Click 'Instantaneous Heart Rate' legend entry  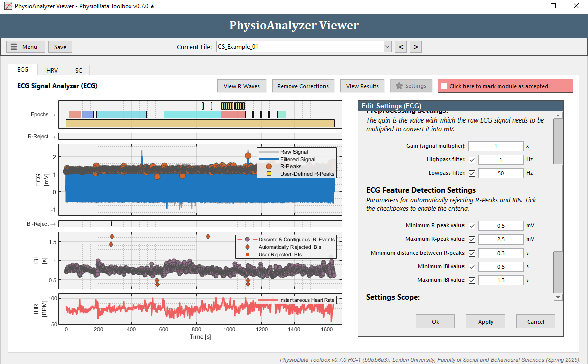click(x=307, y=300)
